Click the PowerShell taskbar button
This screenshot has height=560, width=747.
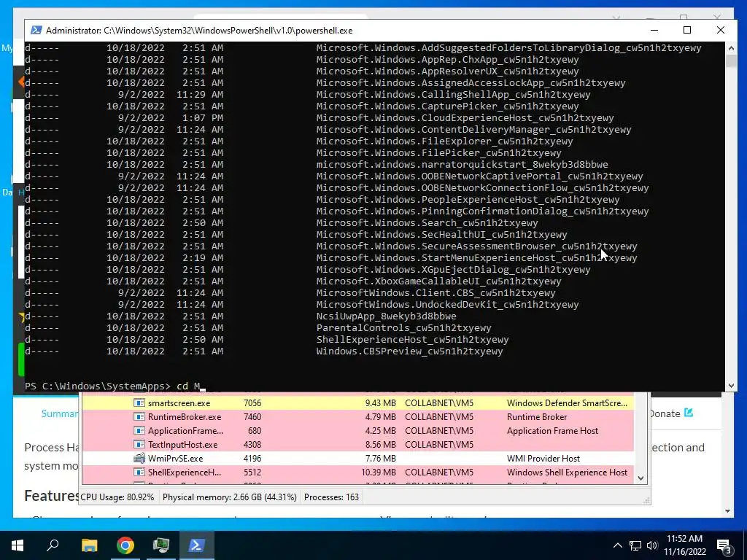point(197,545)
